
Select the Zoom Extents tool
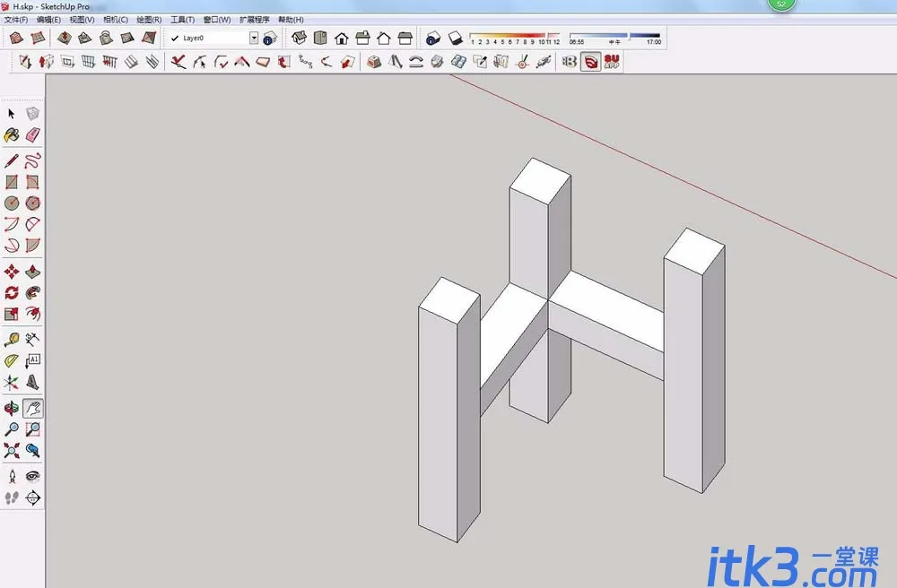pos(12,450)
